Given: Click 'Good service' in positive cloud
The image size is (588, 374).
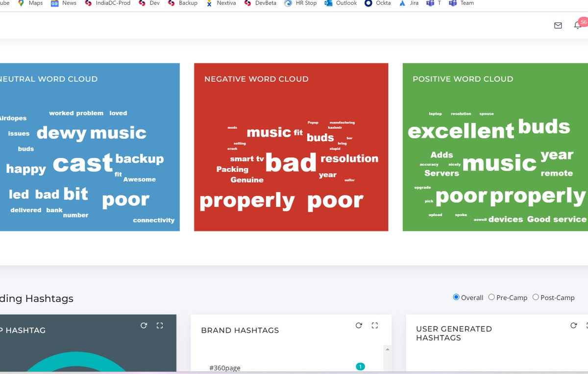Looking at the screenshot, I should pyautogui.click(x=557, y=219).
